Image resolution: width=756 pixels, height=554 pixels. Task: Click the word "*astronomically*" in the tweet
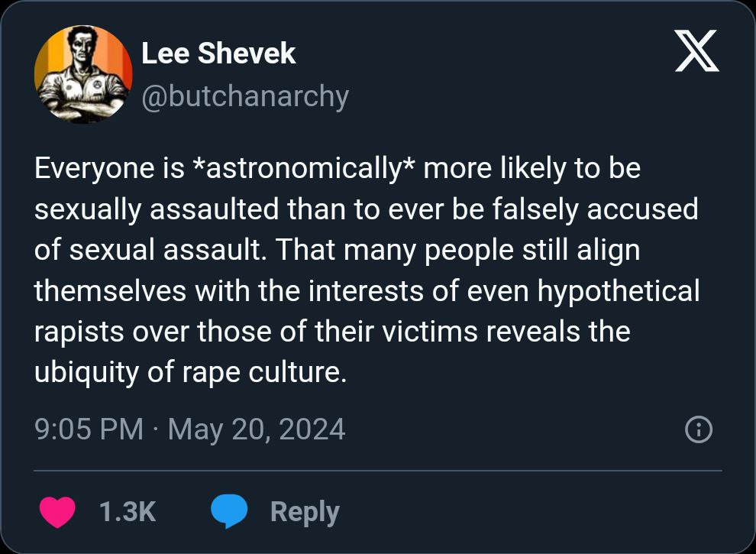[x=304, y=168]
